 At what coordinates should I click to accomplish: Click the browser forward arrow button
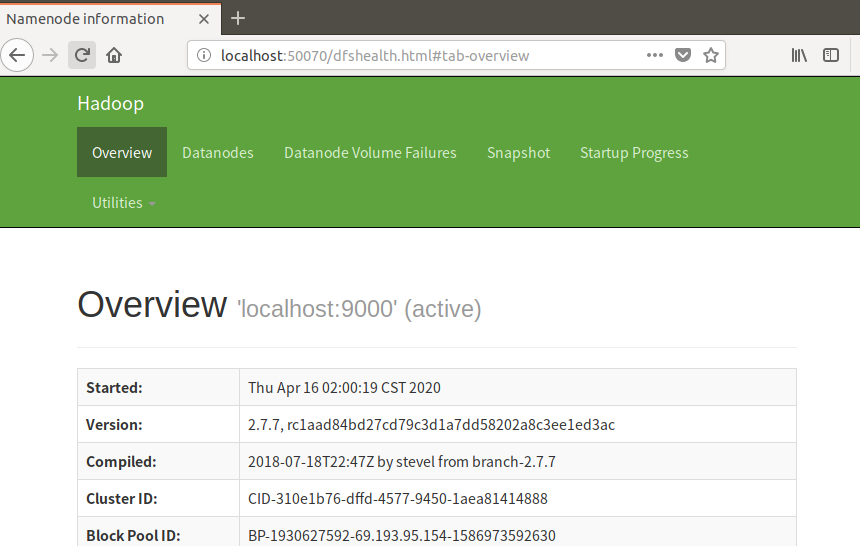pyautogui.click(x=50, y=55)
